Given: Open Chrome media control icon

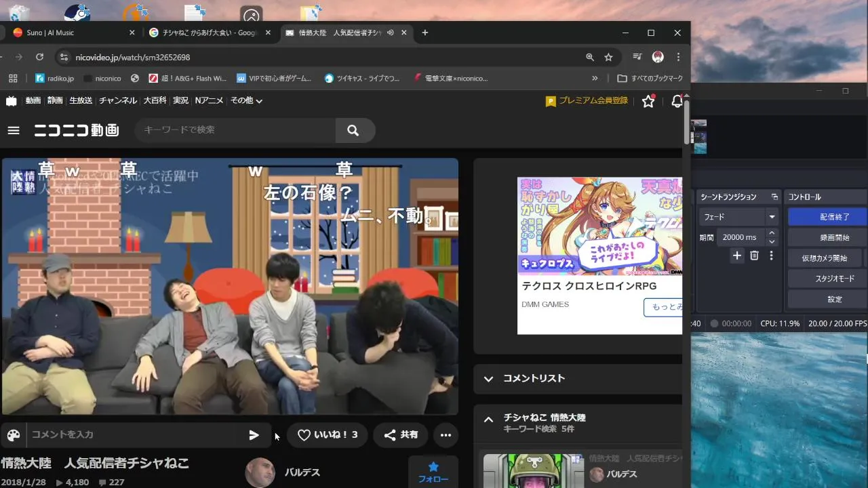Looking at the screenshot, I should click(637, 58).
